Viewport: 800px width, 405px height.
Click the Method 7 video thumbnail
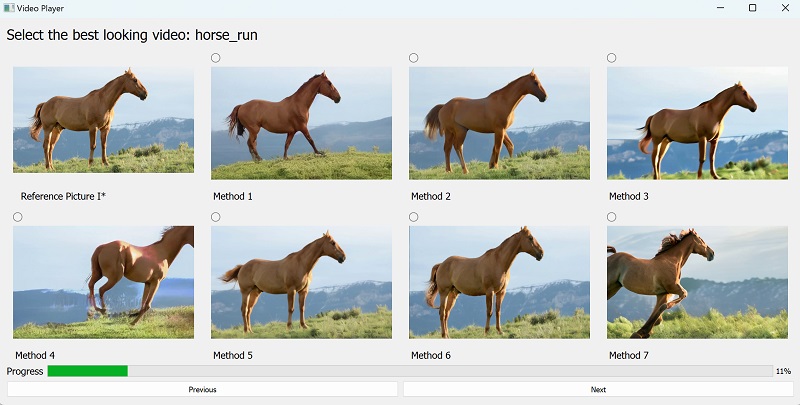(697, 282)
